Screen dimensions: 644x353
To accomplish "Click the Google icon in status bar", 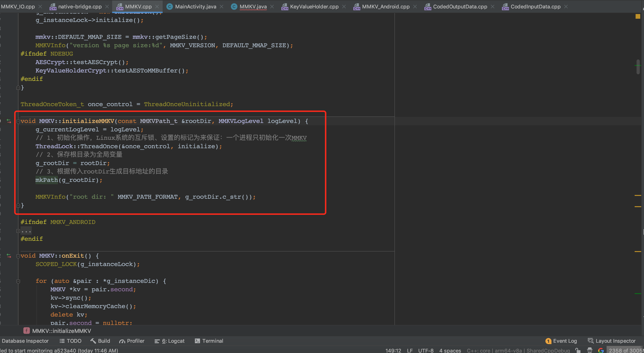I will pos(601,350).
